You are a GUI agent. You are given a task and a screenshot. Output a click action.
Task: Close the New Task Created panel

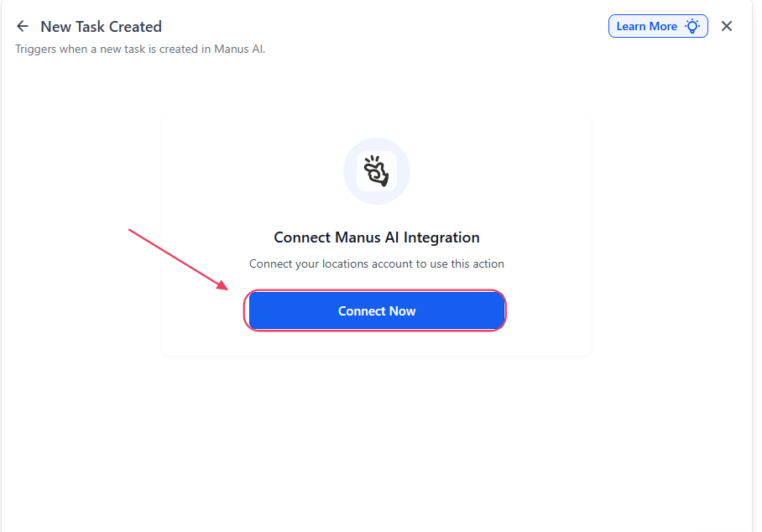tap(727, 26)
